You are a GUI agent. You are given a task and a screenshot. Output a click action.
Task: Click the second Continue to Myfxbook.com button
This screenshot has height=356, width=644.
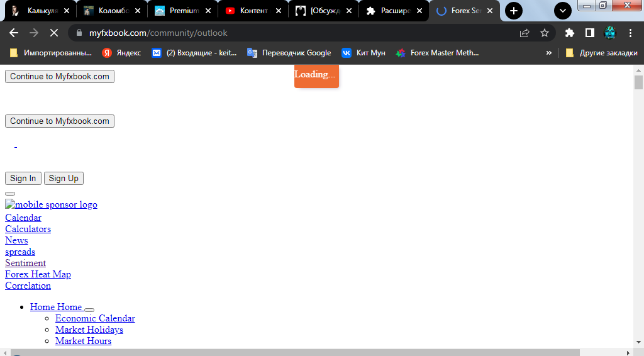click(x=60, y=121)
